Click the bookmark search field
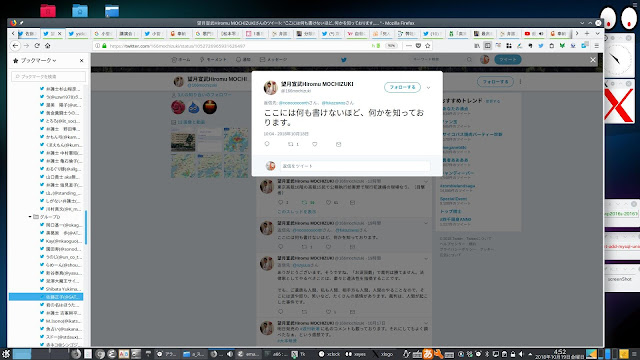The image size is (640, 360). point(49,76)
